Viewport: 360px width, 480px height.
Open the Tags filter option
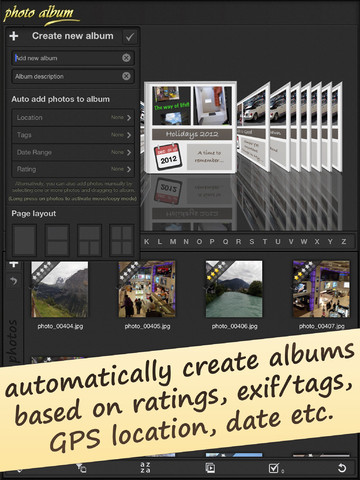(x=73, y=135)
